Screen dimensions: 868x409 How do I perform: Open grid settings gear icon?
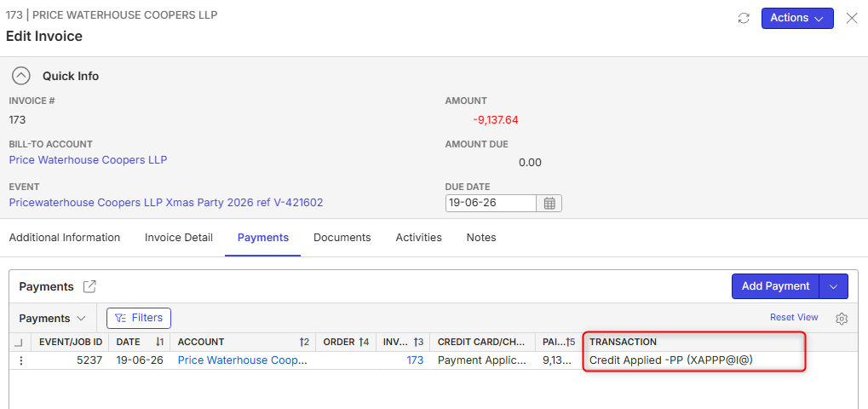[842, 318]
